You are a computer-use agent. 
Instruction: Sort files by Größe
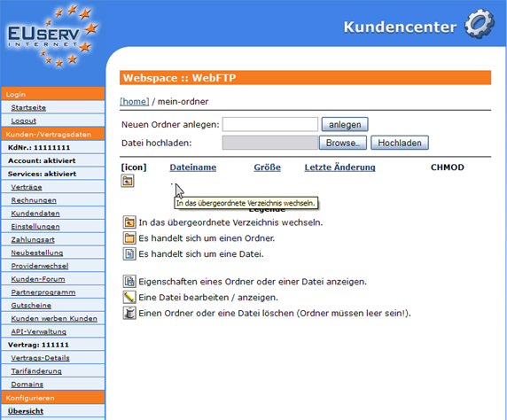[x=267, y=167]
